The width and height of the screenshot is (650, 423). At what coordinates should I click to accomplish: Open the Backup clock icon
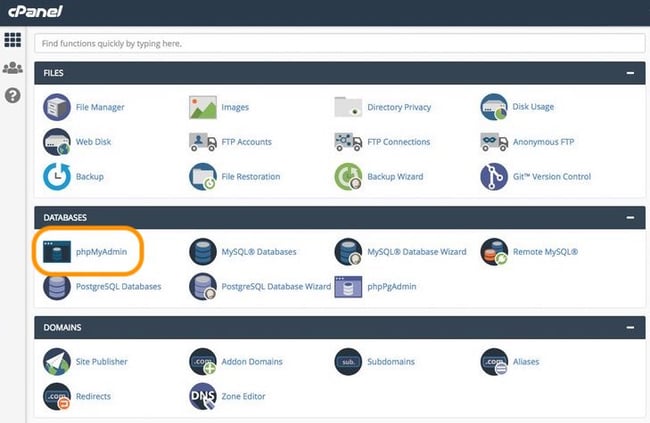click(x=57, y=177)
